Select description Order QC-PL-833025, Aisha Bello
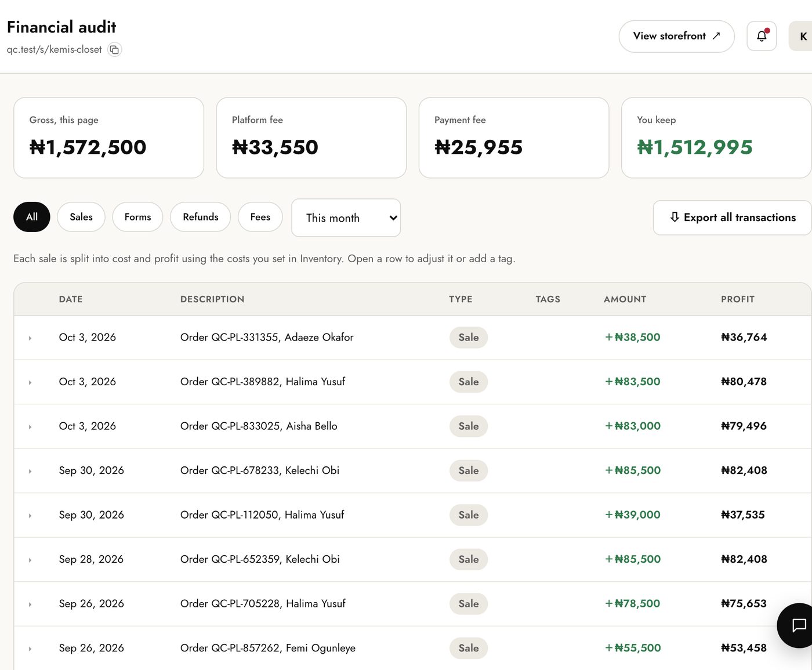 [259, 426]
